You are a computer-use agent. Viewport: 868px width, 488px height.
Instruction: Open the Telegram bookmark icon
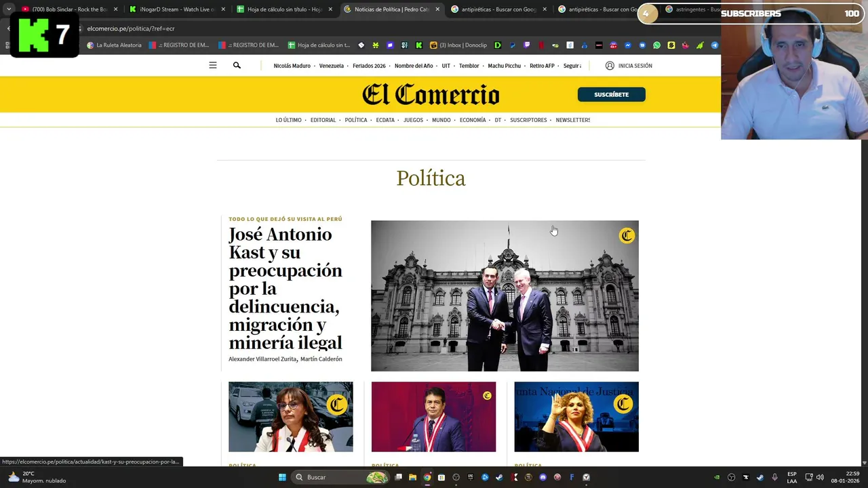pyautogui.click(x=715, y=45)
